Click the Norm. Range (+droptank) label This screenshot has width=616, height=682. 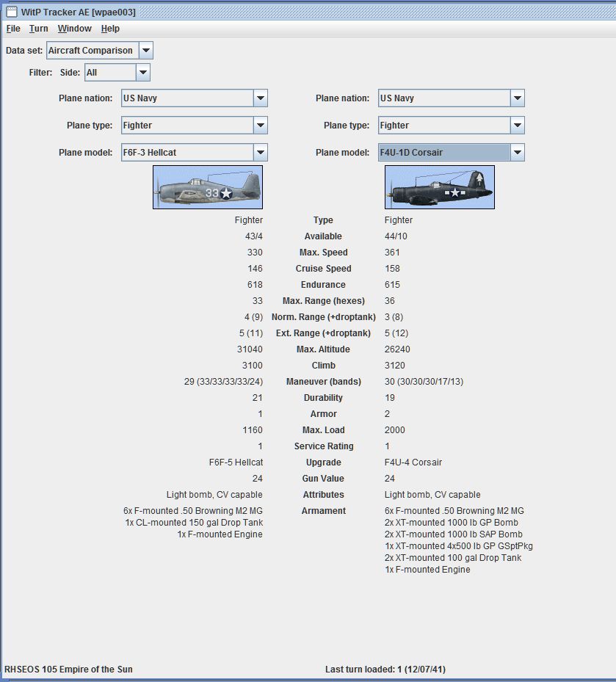[x=324, y=317]
